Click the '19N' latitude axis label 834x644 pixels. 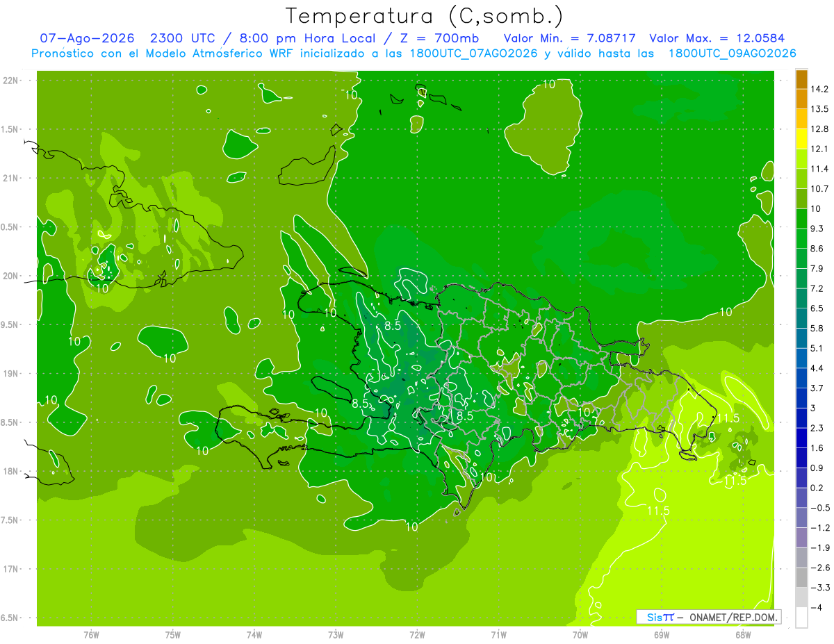tap(12, 373)
